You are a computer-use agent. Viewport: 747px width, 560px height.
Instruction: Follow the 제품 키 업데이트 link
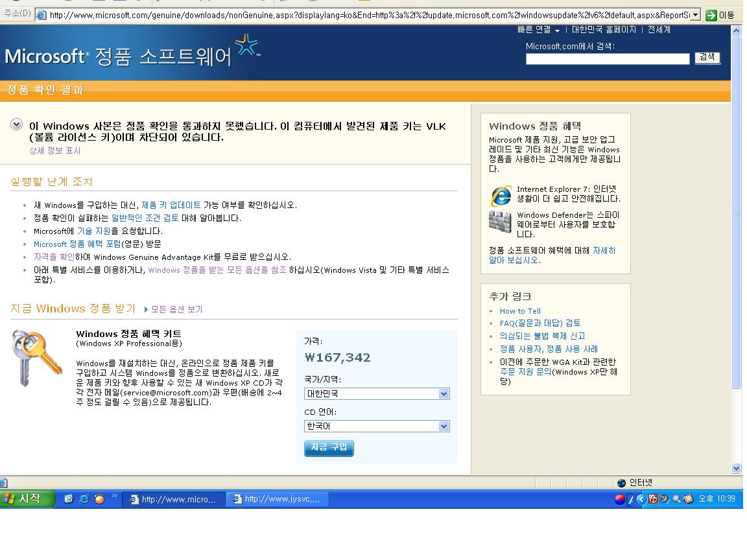pyautogui.click(x=171, y=205)
